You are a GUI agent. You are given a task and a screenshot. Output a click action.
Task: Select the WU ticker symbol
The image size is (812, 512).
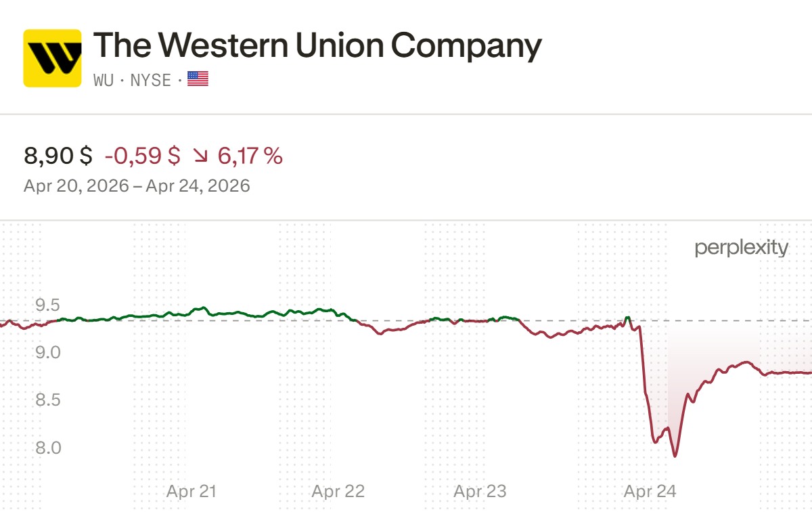(x=103, y=80)
